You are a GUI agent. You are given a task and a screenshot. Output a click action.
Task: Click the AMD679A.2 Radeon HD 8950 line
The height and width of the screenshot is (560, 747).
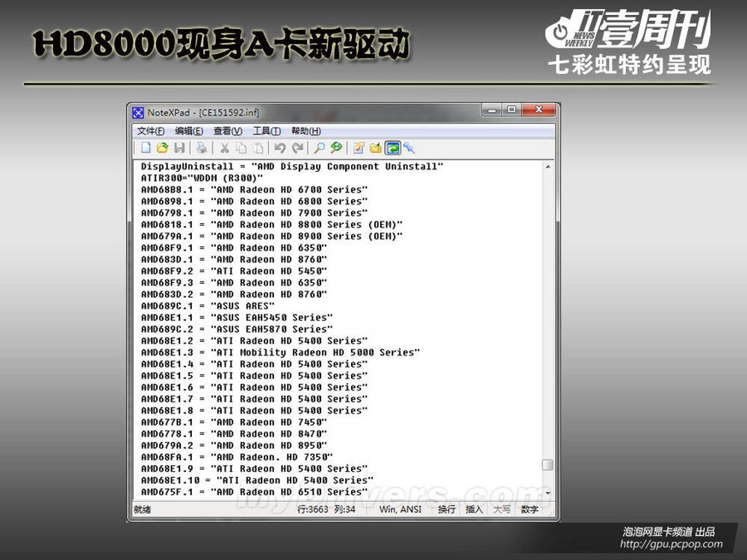[234, 445]
